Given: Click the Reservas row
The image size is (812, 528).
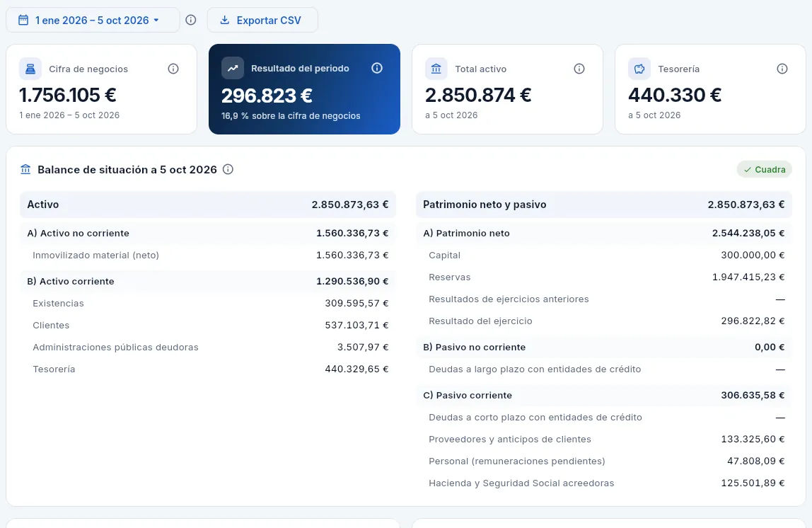Looking at the screenshot, I should (604, 277).
